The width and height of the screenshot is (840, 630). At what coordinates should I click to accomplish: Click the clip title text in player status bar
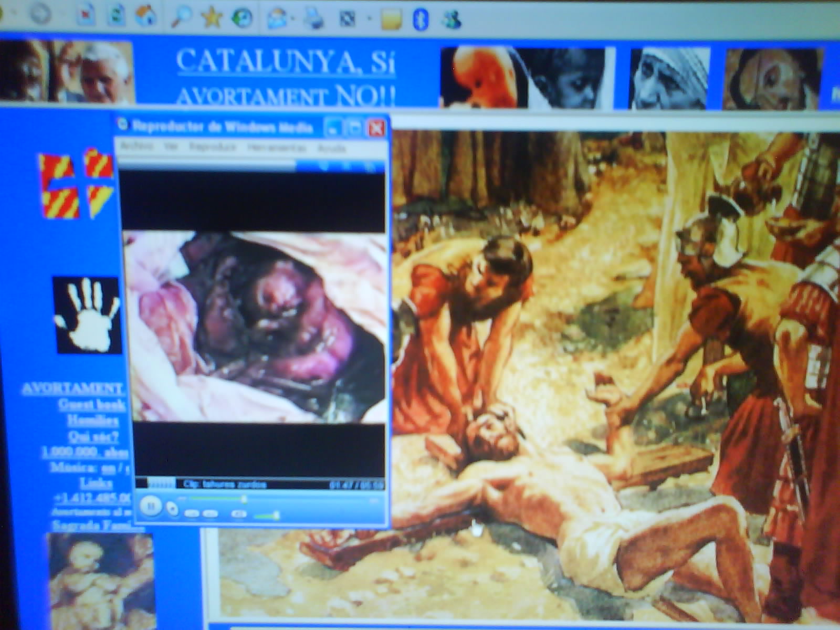tap(225, 484)
